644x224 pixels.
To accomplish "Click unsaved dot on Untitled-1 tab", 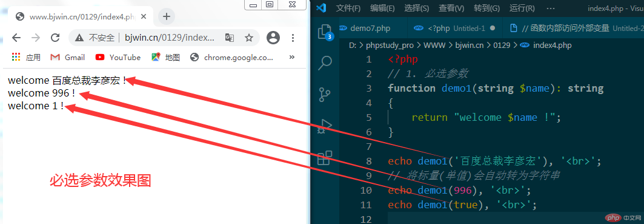I will [493, 29].
